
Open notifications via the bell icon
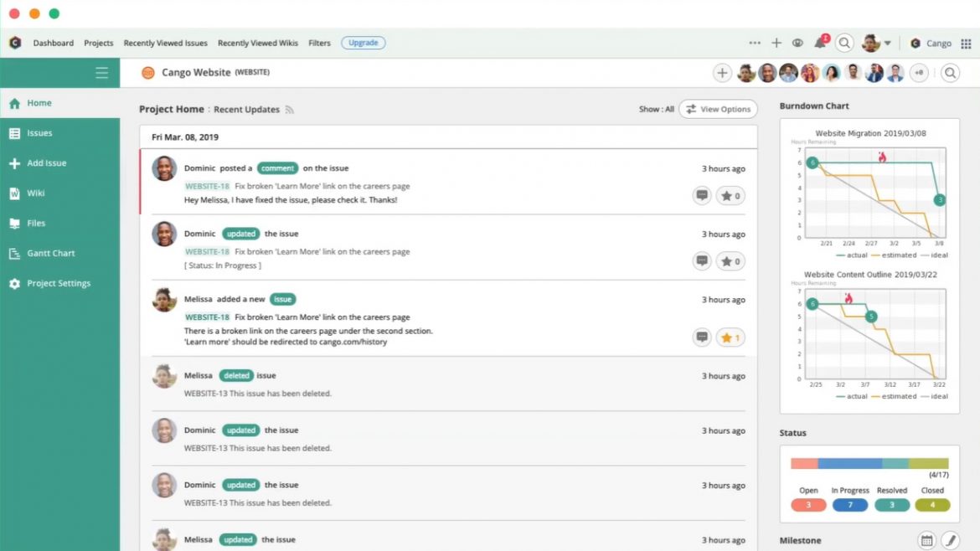click(x=820, y=43)
